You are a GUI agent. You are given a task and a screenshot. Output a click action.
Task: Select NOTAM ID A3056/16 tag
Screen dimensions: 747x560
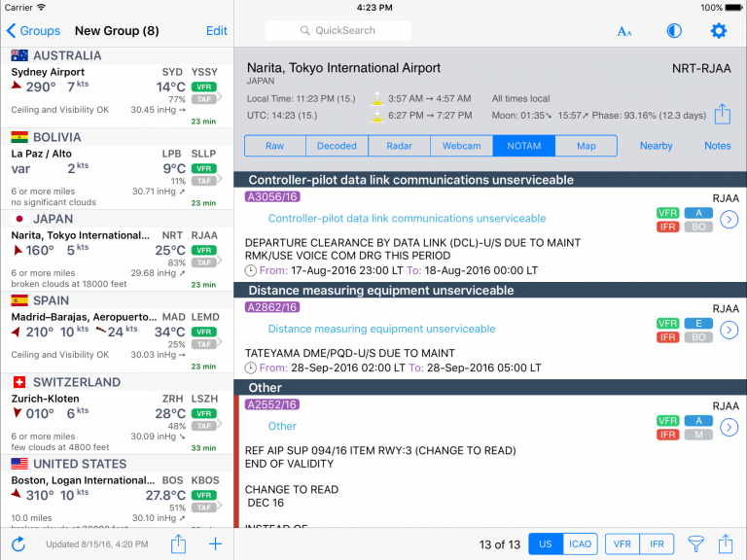tap(272, 196)
